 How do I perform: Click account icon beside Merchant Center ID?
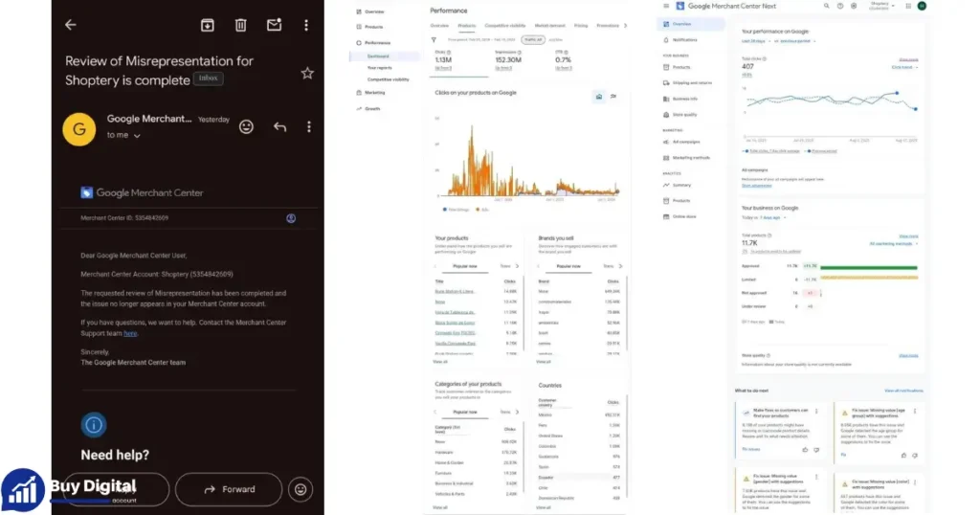pyautogui.click(x=291, y=218)
